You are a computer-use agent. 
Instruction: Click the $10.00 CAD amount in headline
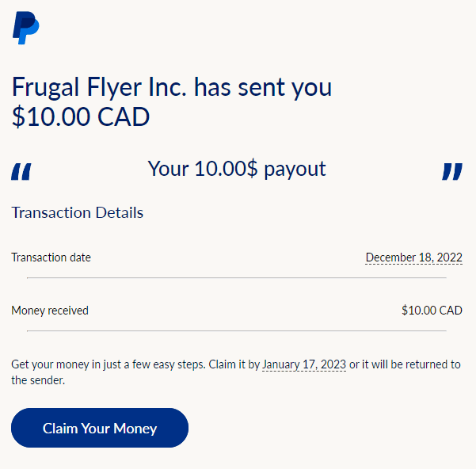tap(81, 116)
